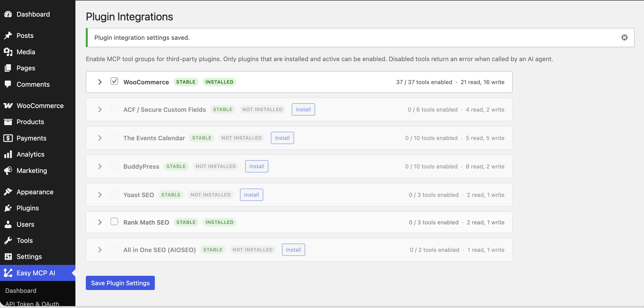This screenshot has height=308, width=644.
Task: Click 'Plugin Integrations' heading
Action: (129, 17)
